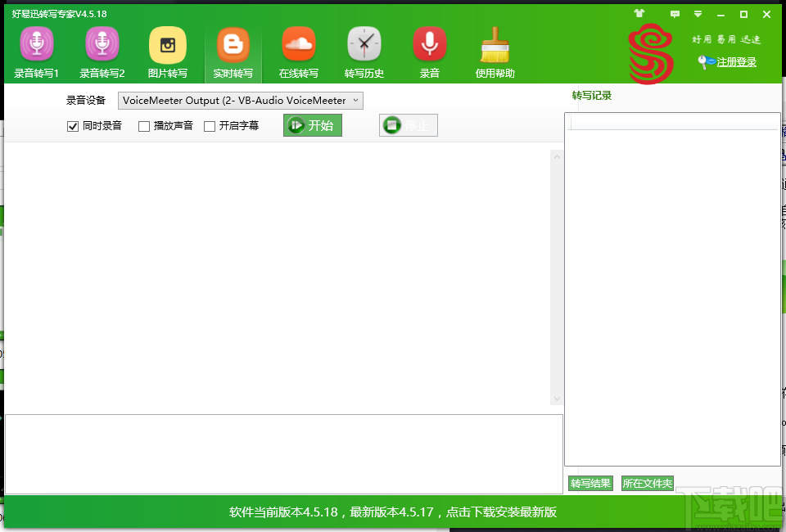View 转写历史 transcription history
786x532 pixels.
[x=364, y=52]
